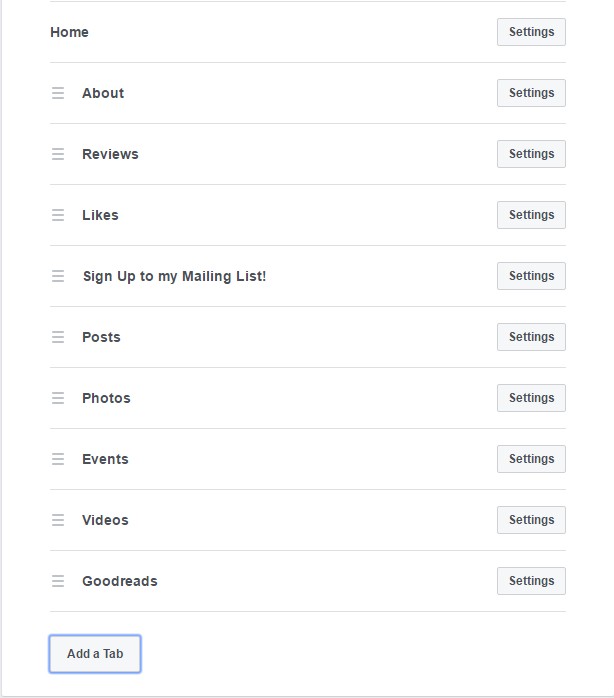
Task: Click the drag handle icon beside Photos
Action: 58,398
